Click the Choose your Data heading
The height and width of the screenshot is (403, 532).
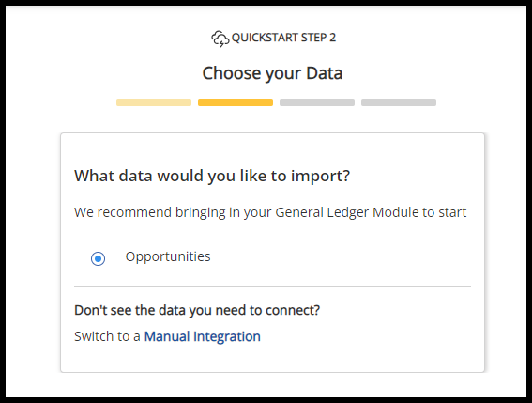click(x=272, y=73)
